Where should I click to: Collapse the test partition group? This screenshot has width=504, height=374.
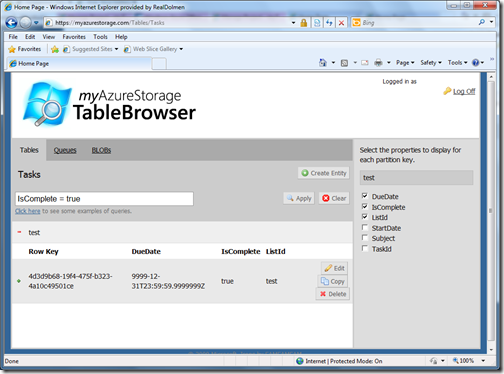coord(19,232)
